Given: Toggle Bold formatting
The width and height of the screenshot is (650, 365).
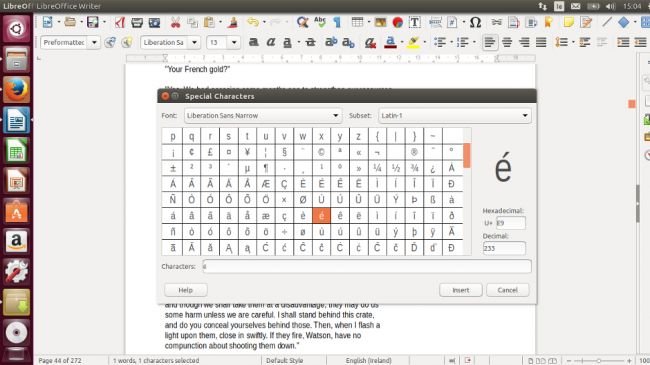Looking at the screenshot, I should coord(254,42).
